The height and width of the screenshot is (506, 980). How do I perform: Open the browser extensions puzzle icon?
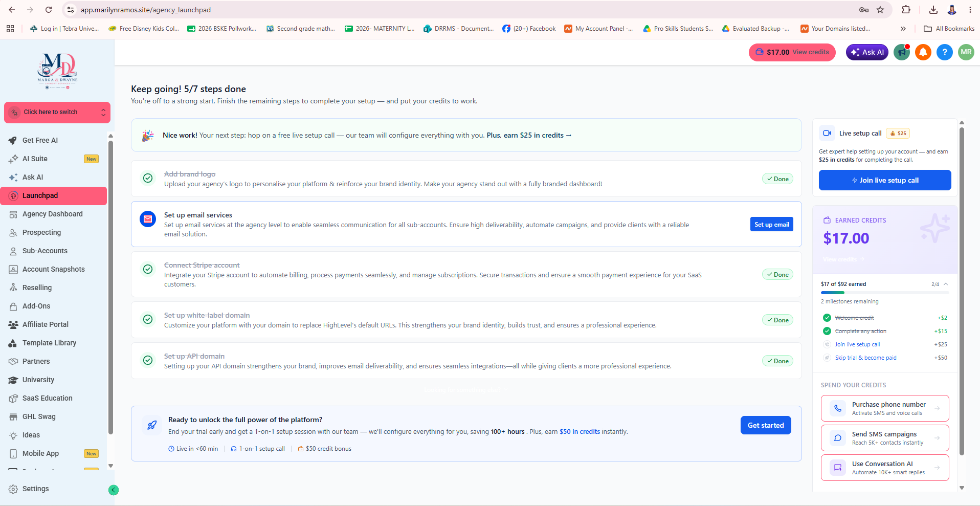pyautogui.click(x=906, y=10)
